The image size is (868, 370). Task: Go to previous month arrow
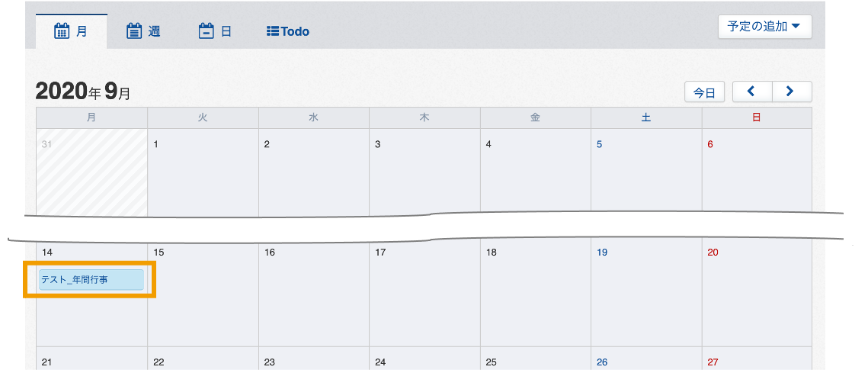(751, 92)
